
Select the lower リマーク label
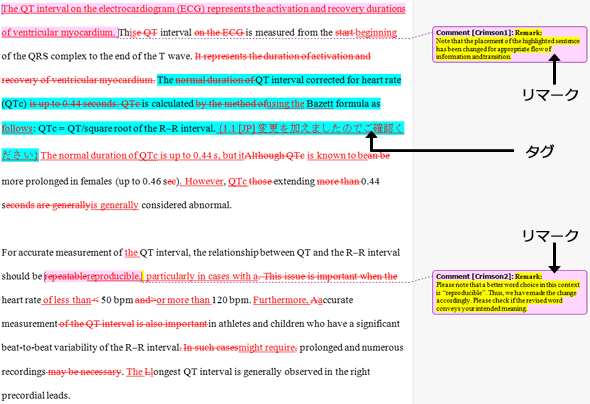(x=550, y=235)
